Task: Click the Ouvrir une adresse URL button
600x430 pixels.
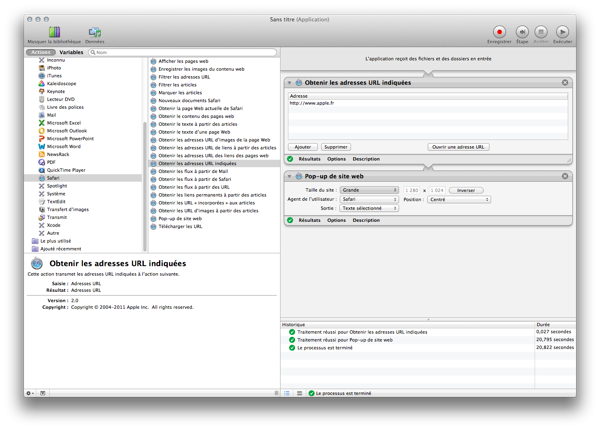Action: [x=458, y=146]
